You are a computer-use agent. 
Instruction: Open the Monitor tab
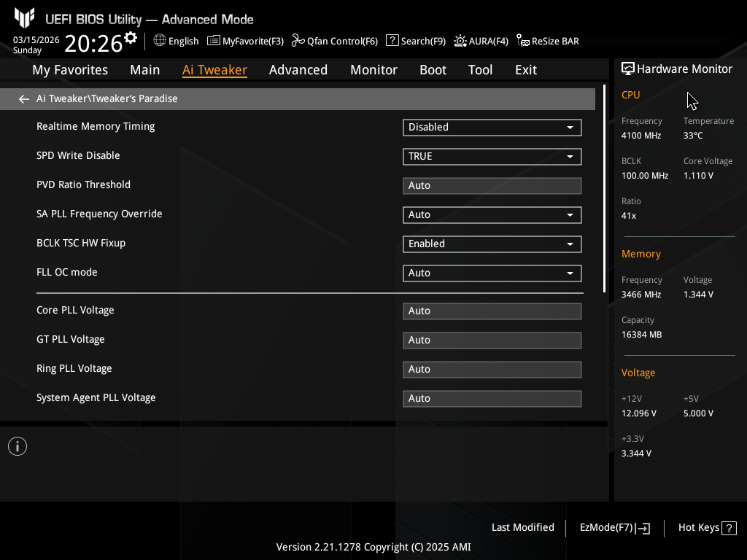pos(373,70)
